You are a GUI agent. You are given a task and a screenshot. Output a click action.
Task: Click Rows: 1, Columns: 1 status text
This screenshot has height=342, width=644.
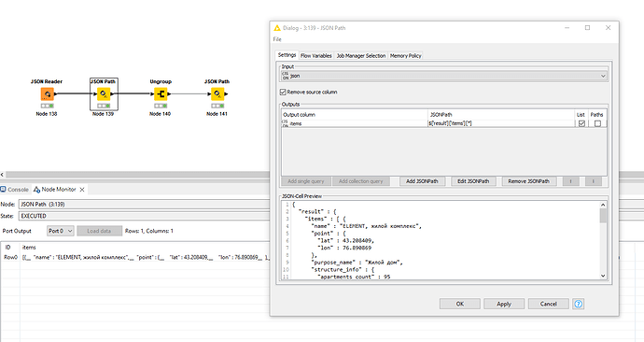point(149,231)
